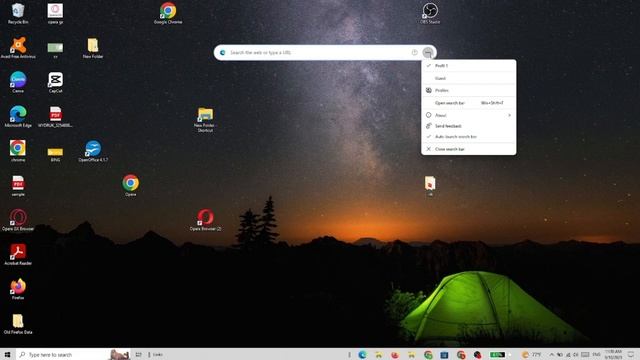Open the Opera GX Browser shortcut

[x=18, y=220]
